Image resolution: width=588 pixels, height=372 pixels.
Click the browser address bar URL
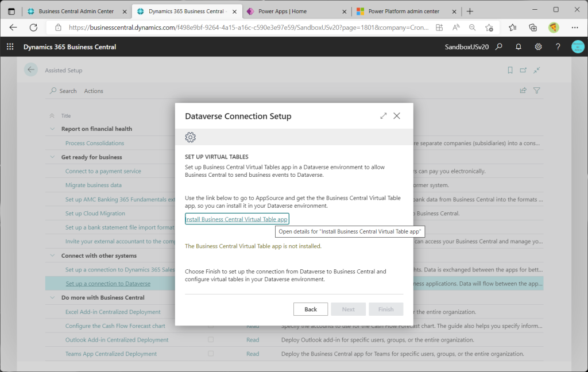249,28
